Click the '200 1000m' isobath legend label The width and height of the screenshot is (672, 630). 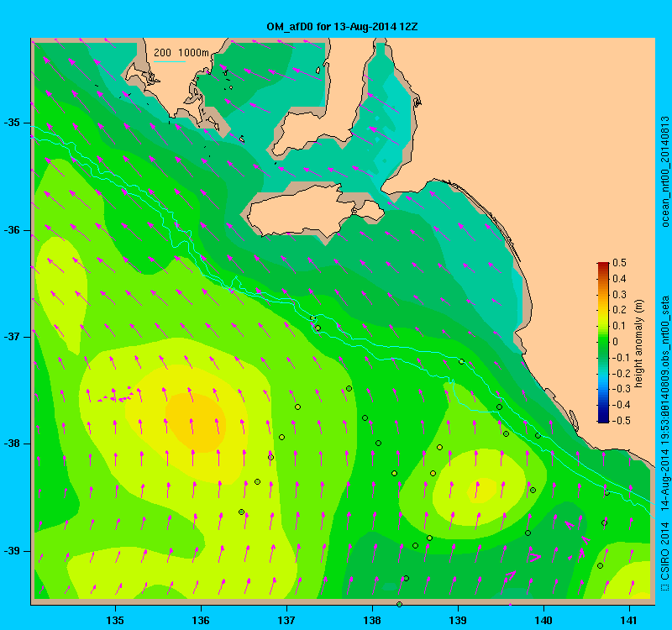(x=181, y=53)
